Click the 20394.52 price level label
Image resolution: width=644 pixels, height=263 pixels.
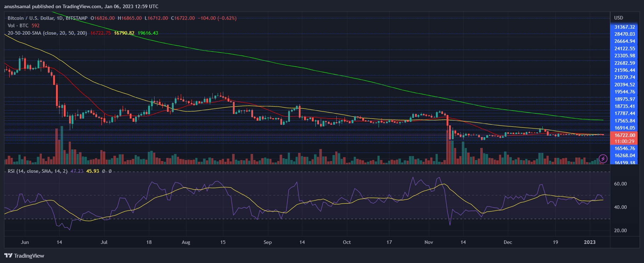pos(625,85)
